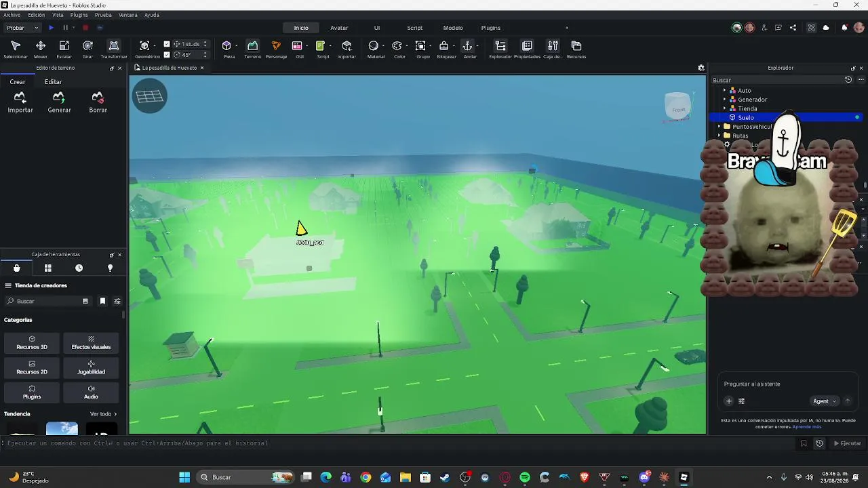Open the Recursos 3D category
Image resolution: width=868 pixels, height=488 pixels.
pyautogui.click(x=32, y=343)
